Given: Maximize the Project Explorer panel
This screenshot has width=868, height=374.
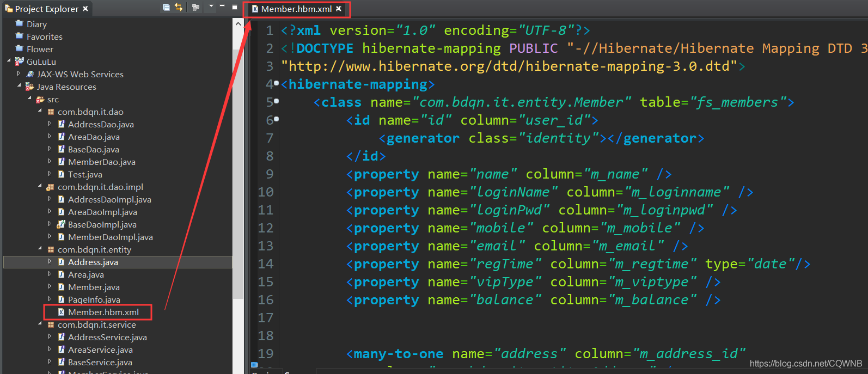Looking at the screenshot, I should point(235,7).
